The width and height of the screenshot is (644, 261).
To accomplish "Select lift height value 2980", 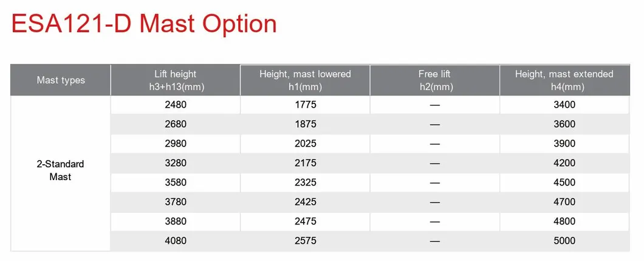I will [175, 144].
